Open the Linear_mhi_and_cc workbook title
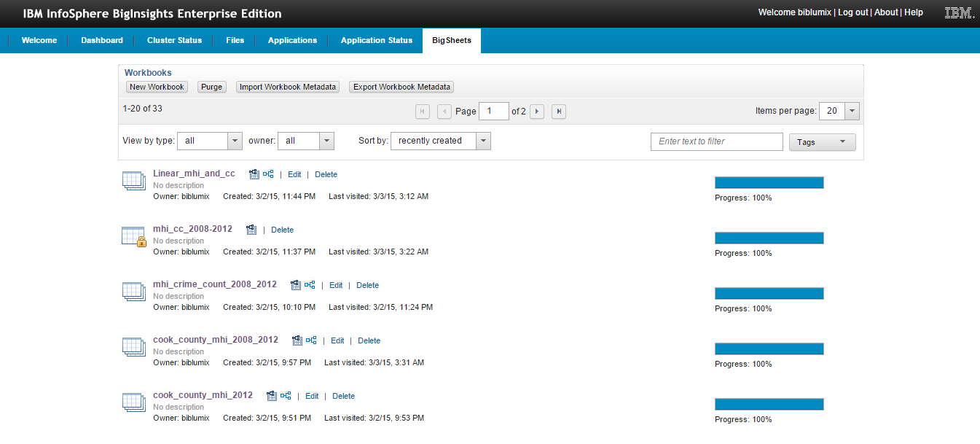The width and height of the screenshot is (980, 444). [194, 174]
